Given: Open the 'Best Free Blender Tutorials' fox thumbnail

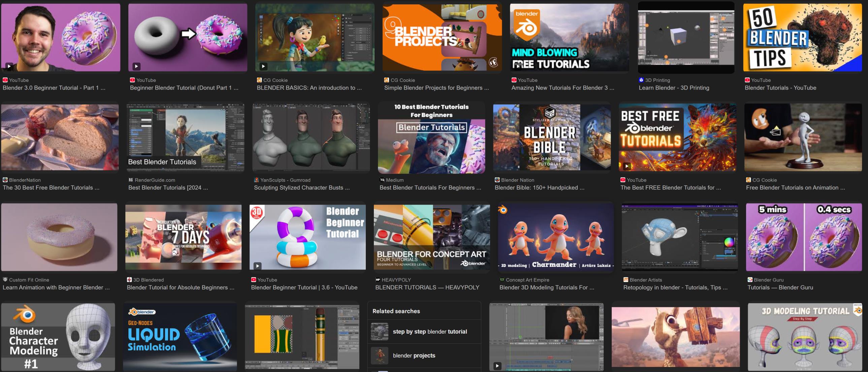Looking at the screenshot, I should click(678, 137).
